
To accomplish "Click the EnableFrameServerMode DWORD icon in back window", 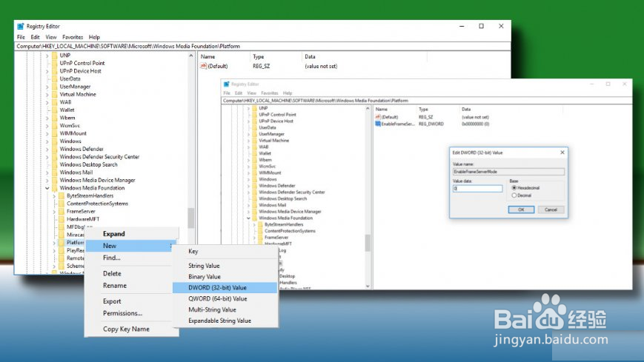I will [378, 124].
